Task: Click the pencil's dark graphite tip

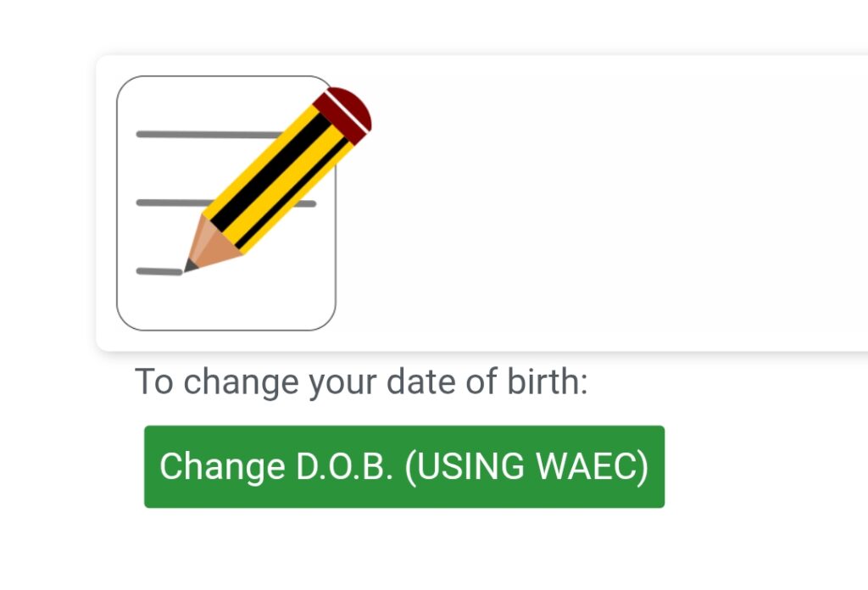Action: click(189, 267)
